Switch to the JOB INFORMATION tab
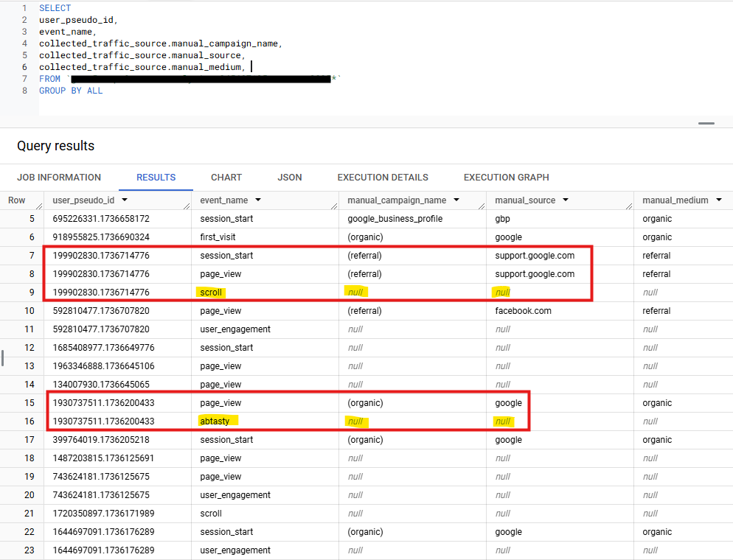This screenshot has width=733, height=560. 59,178
